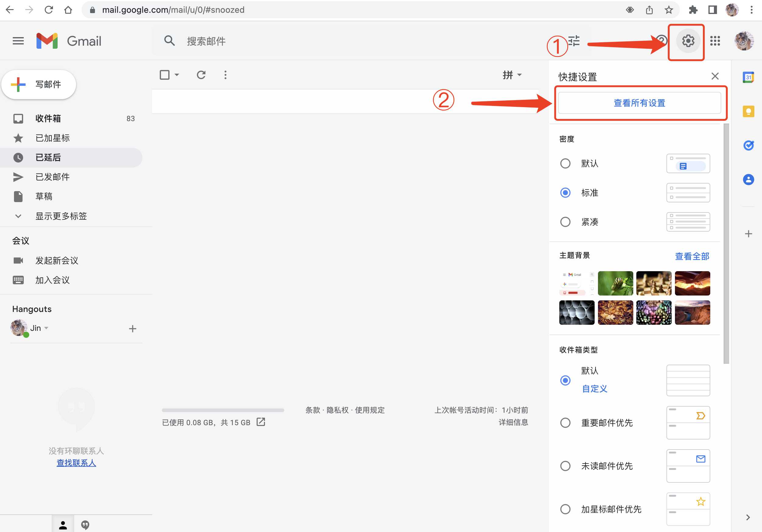Open 隐私权 link in footer

click(x=337, y=410)
